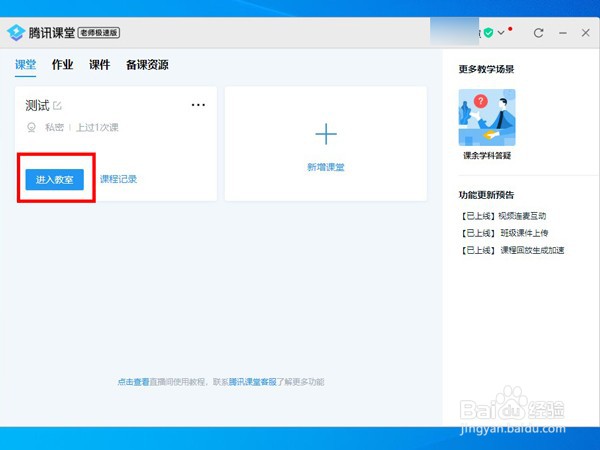Open 课程回放生成加速 update notice

point(512,250)
